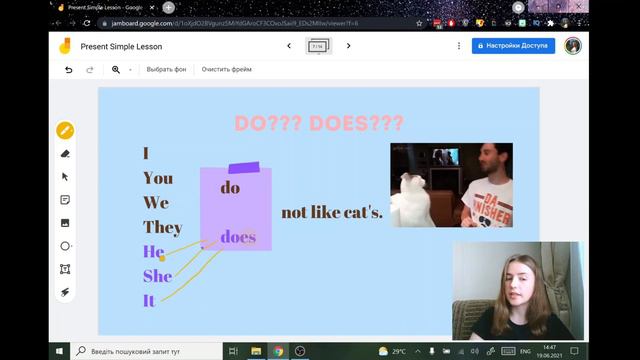Click the pronoun 'You'
This screenshot has width=640, height=360.
[158, 178]
